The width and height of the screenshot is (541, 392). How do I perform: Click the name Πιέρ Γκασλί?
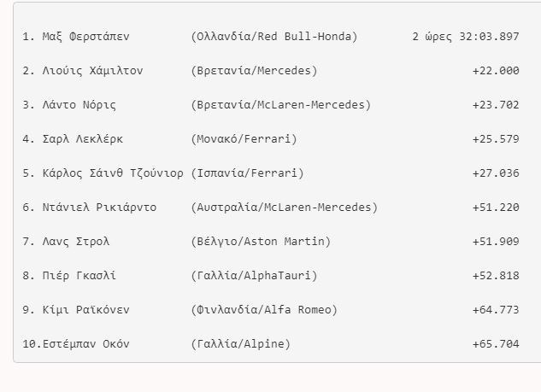(x=79, y=276)
